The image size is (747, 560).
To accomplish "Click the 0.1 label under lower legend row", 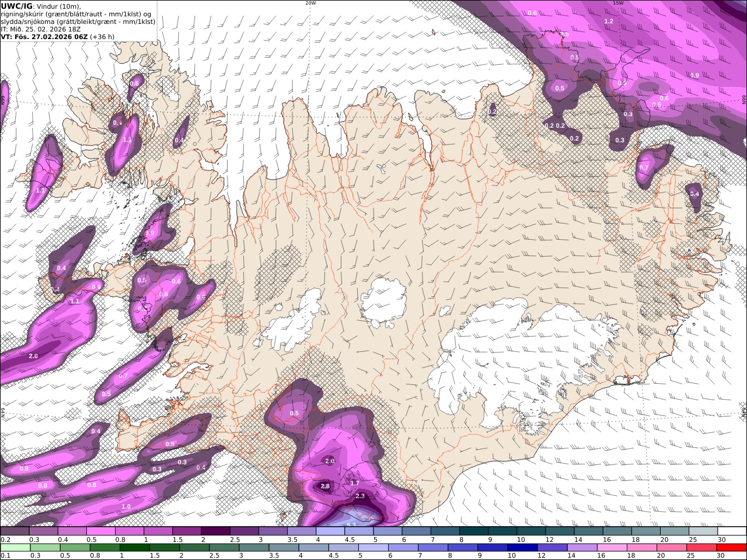I will click(x=5, y=556).
